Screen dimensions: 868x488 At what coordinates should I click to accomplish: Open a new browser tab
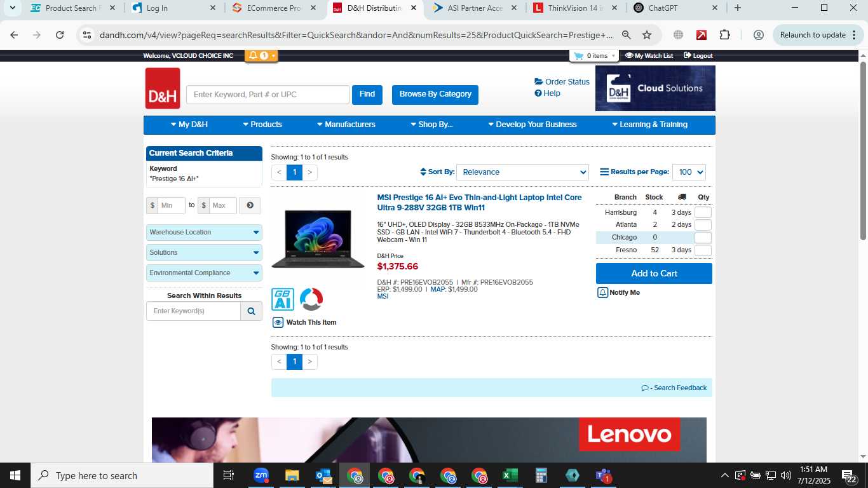coord(737,8)
